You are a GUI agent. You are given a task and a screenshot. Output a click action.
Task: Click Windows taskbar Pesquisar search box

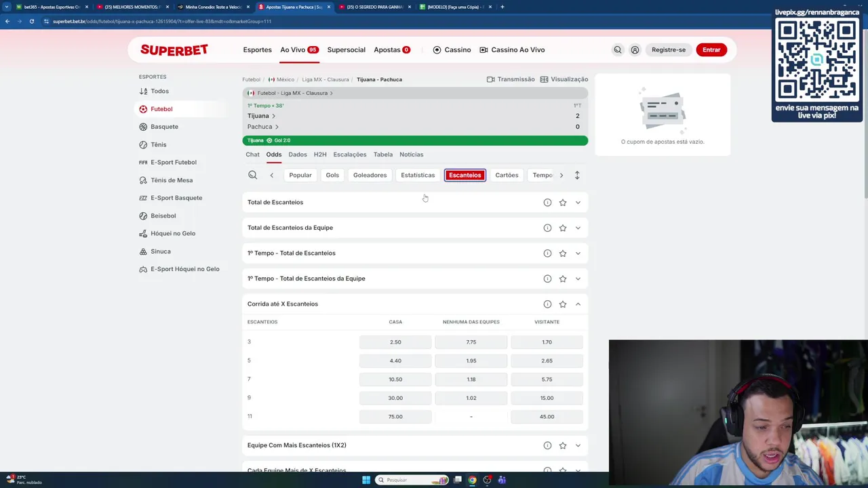(412, 480)
